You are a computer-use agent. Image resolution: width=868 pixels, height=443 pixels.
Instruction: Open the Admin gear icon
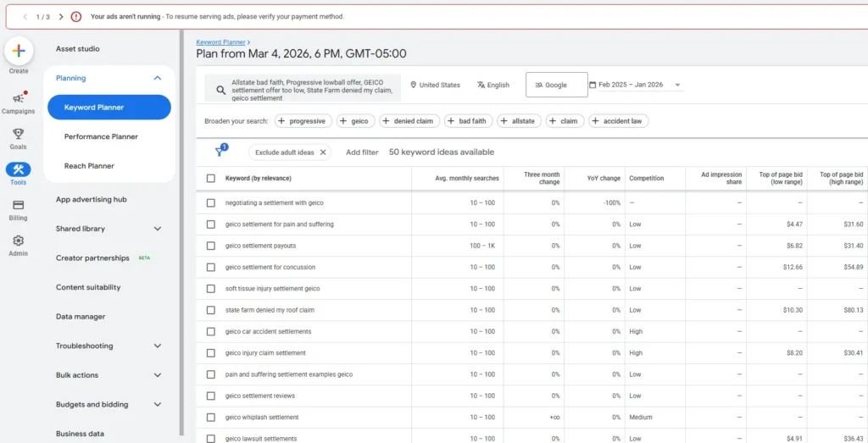tap(18, 241)
